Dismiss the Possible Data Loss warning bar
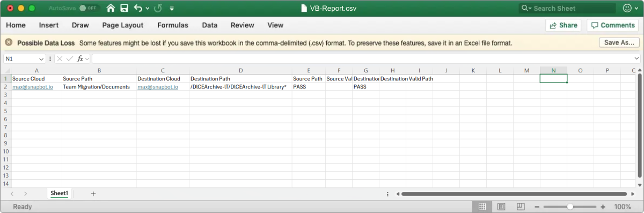 click(x=9, y=42)
